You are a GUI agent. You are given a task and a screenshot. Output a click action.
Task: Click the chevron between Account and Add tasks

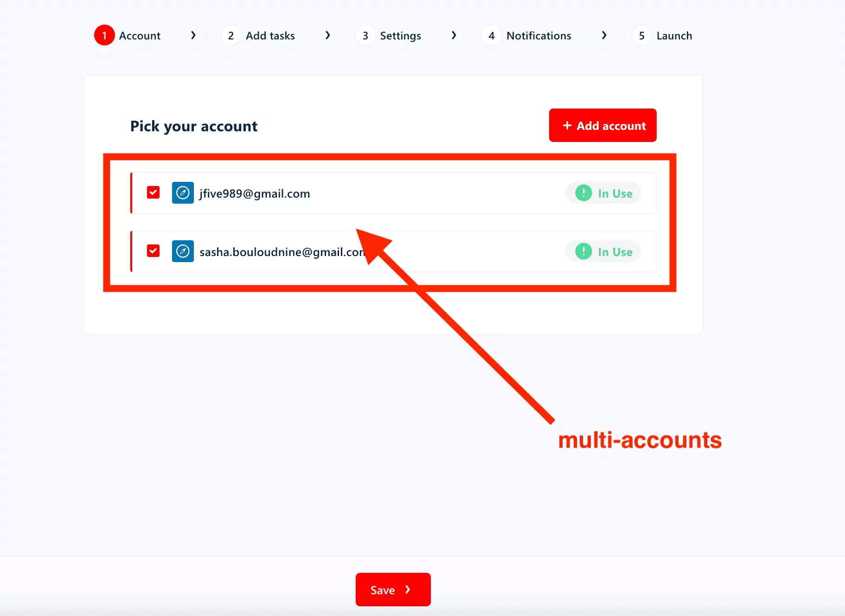point(193,35)
